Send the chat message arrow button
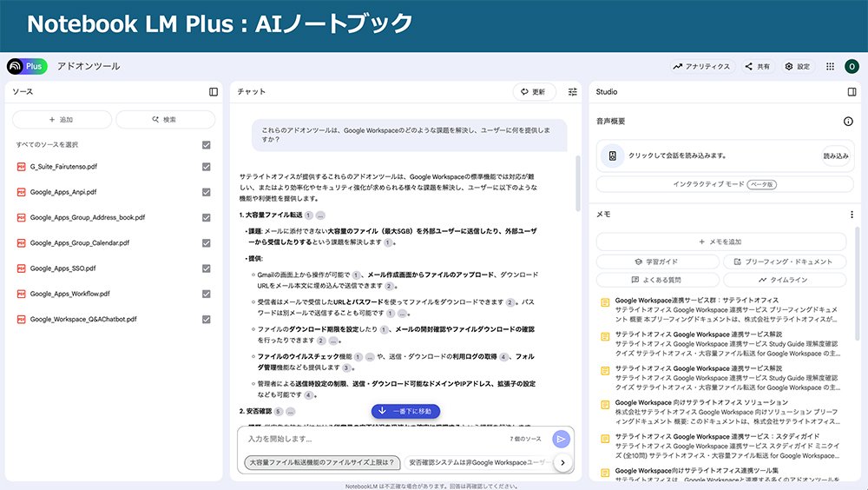868x490 pixels. click(561, 439)
